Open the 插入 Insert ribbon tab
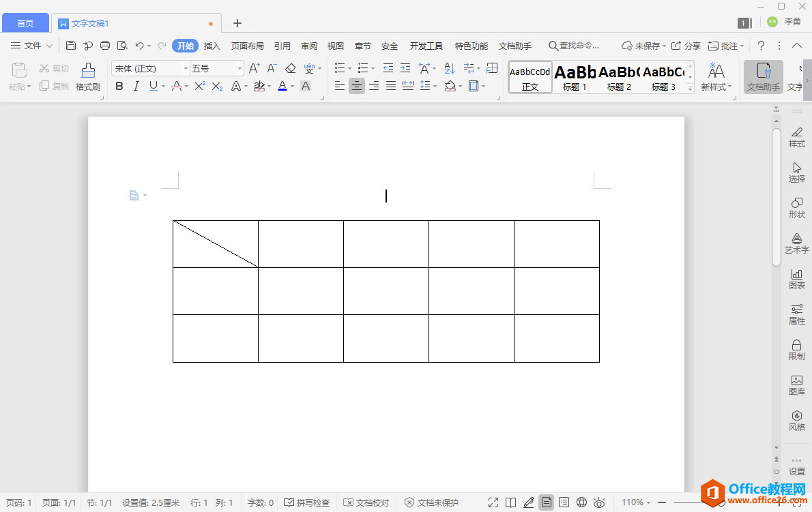 (x=212, y=46)
